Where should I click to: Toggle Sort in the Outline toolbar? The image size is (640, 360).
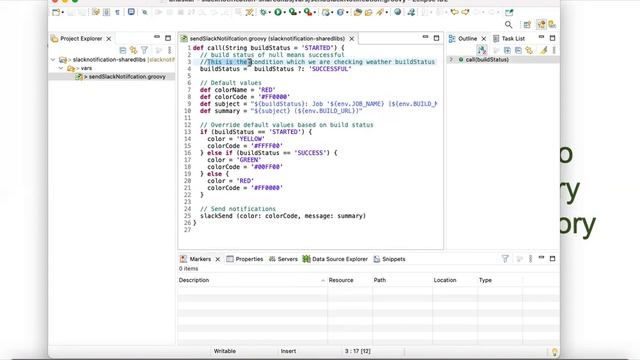[x=482, y=50]
